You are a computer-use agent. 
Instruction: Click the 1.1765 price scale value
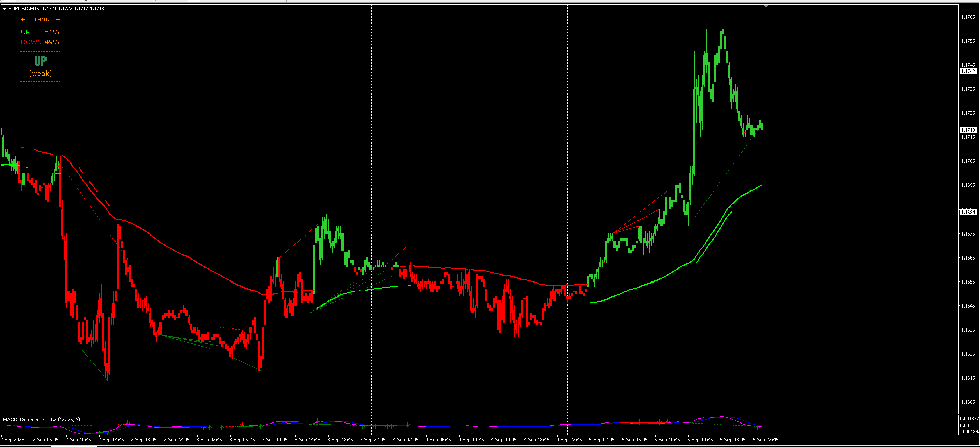[967, 17]
